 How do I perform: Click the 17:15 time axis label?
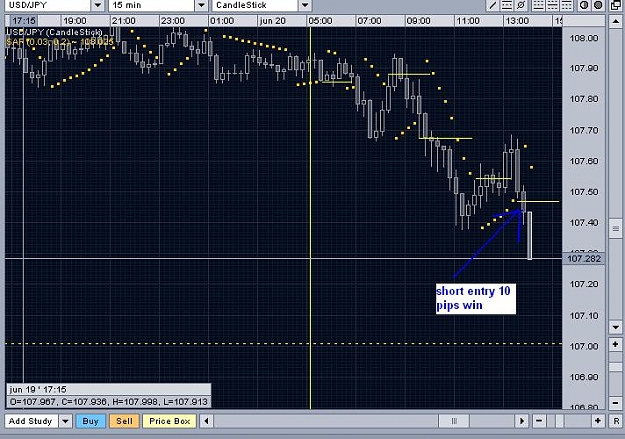click(x=24, y=21)
